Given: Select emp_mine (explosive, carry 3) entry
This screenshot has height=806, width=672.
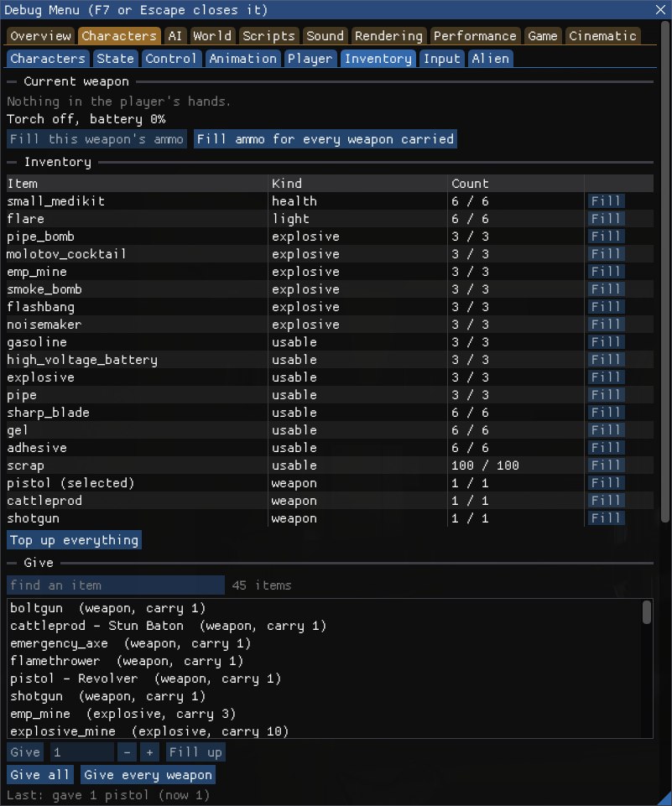Looking at the screenshot, I should pos(326,714).
